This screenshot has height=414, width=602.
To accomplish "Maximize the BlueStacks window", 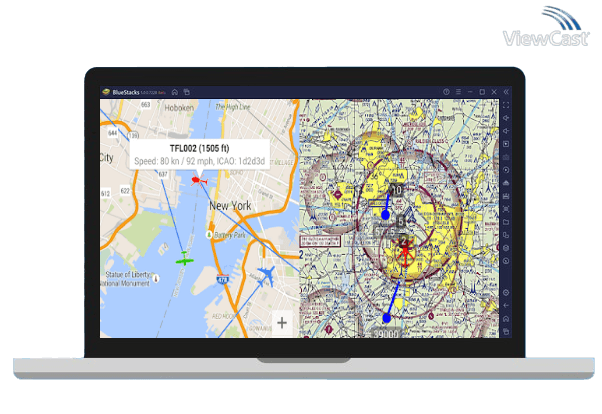I will point(482,92).
